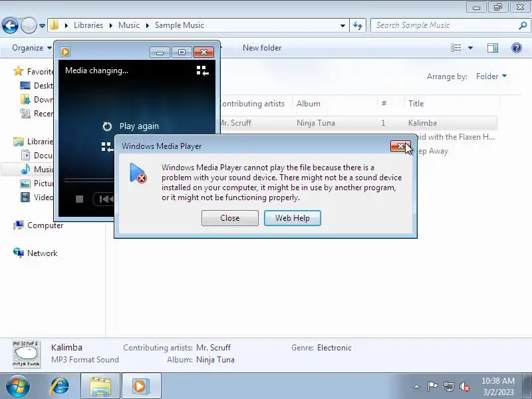This screenshot has width=532, height=399.
Task: Click the Ninja Tuna album cell
Action: coord(315,123)
